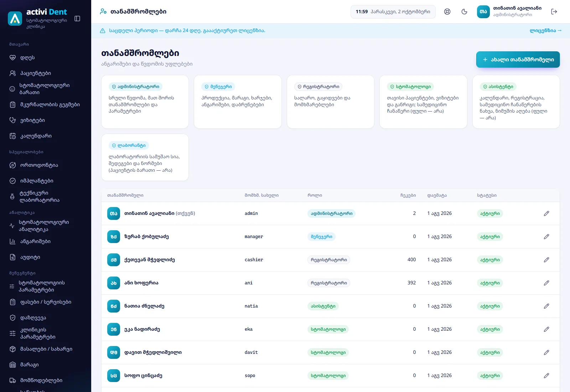Edit employee სოფო ცინცაძე with the pencil icon
570x392 pixels.
click(x=546, y=376)
